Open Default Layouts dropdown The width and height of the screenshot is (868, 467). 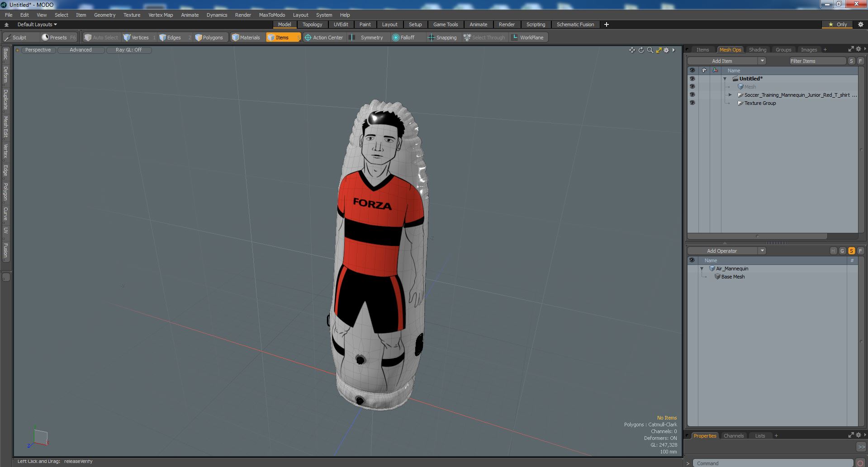(x=37, y=24)
